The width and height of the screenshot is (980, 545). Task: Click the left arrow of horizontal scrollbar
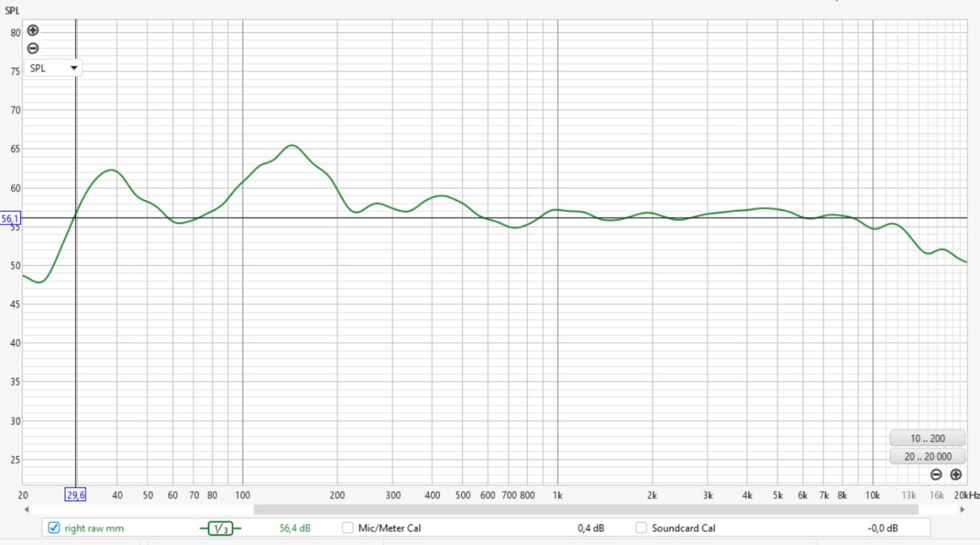(27, 509)
